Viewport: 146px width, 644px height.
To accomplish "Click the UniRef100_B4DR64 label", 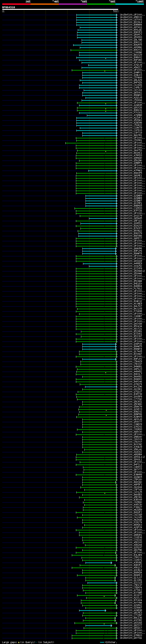I will tap(131, 286).
